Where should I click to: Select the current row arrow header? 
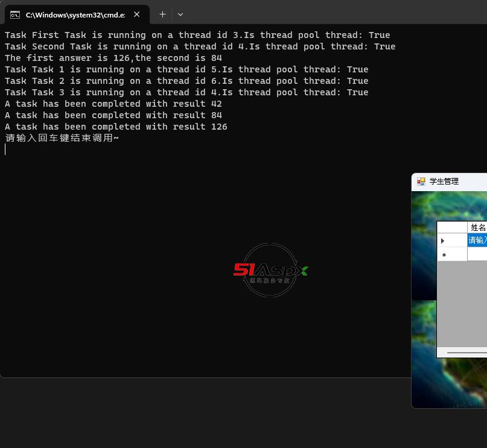(452, 240)
